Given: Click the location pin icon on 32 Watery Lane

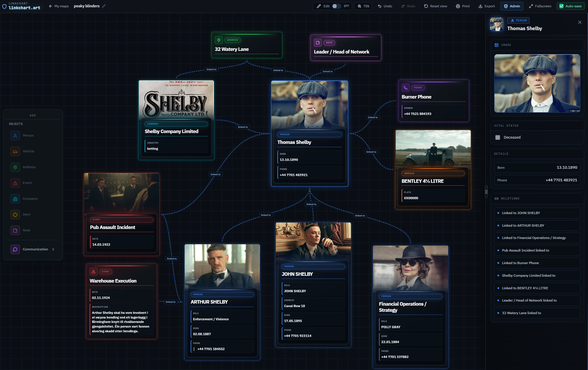Looking at the screenshot, I should [x=219, y=40].
